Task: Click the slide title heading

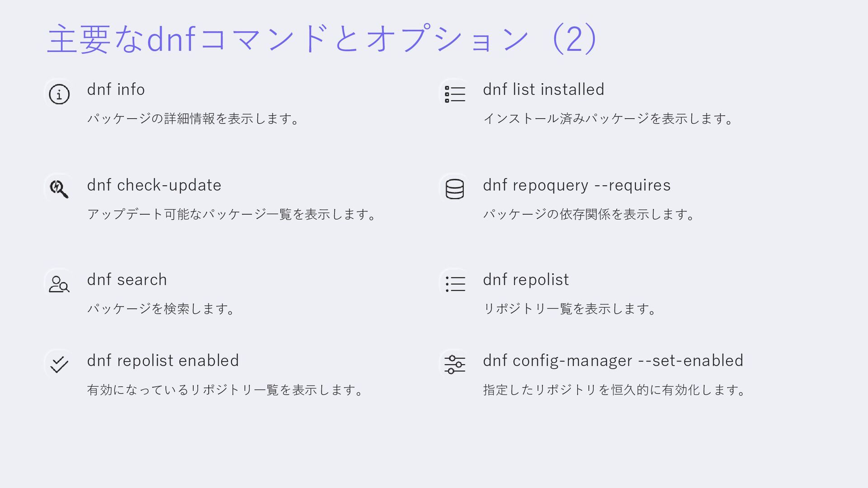Action: tap(323, 39)
